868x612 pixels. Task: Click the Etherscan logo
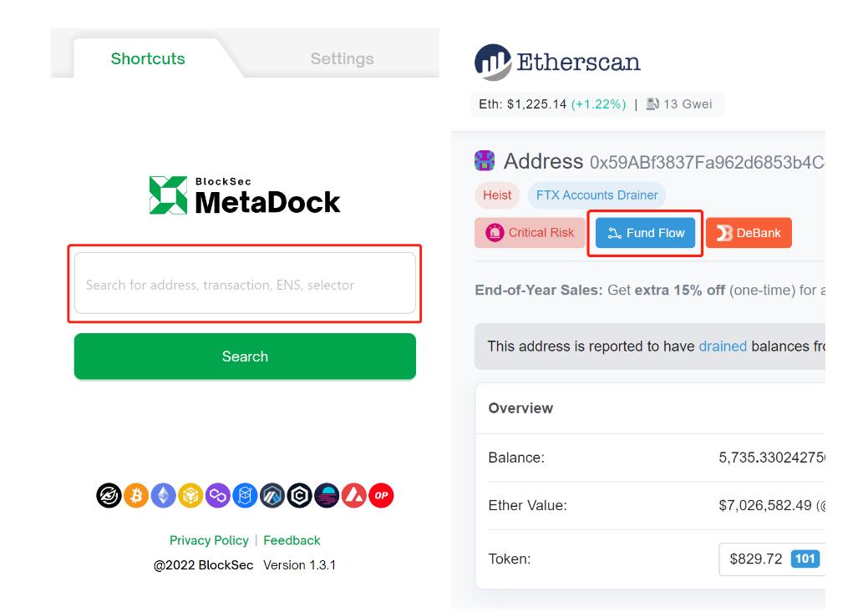coord(557,62)
